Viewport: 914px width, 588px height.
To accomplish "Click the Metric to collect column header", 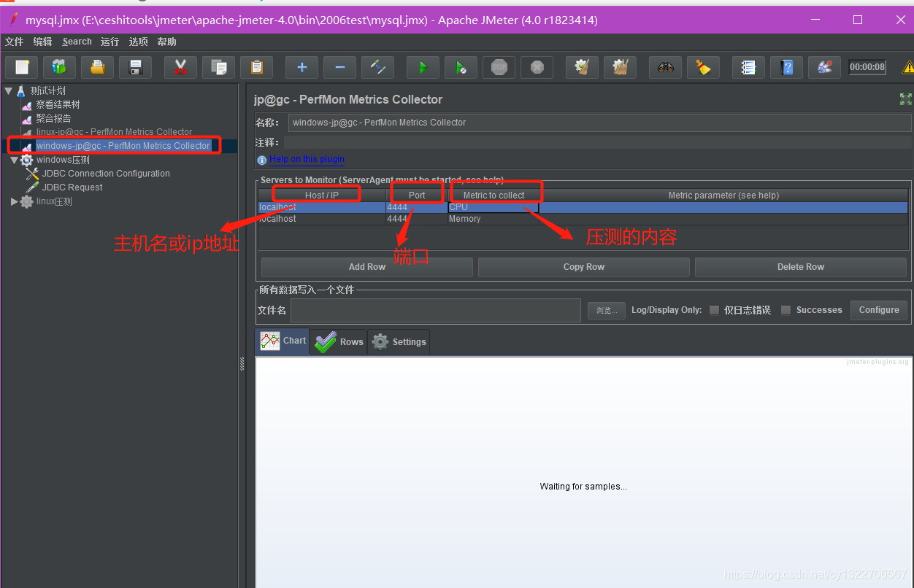I will click(494, 195).
